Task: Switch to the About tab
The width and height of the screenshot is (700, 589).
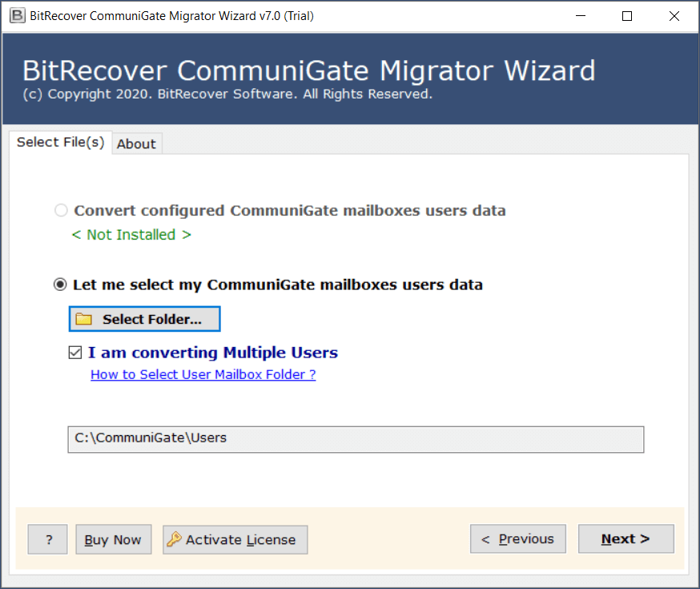Action: 136,143
